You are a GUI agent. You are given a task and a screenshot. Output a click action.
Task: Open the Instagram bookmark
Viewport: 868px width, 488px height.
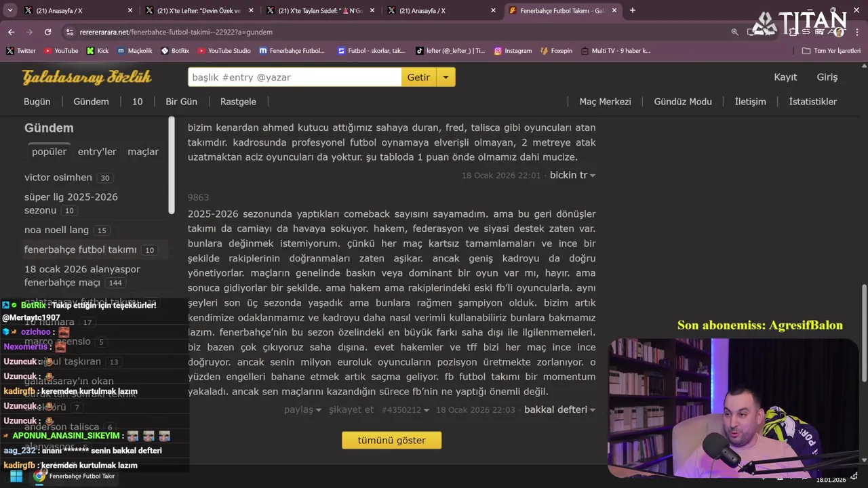click(513, 51)
